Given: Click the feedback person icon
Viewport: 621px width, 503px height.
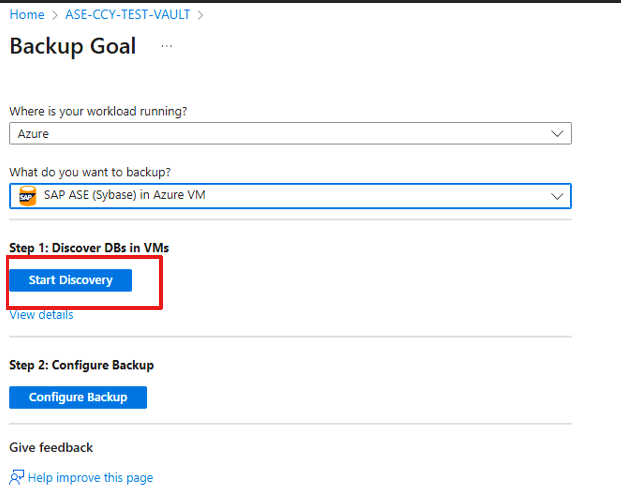Looking at the screenshot, I should [x=17, y=477].
